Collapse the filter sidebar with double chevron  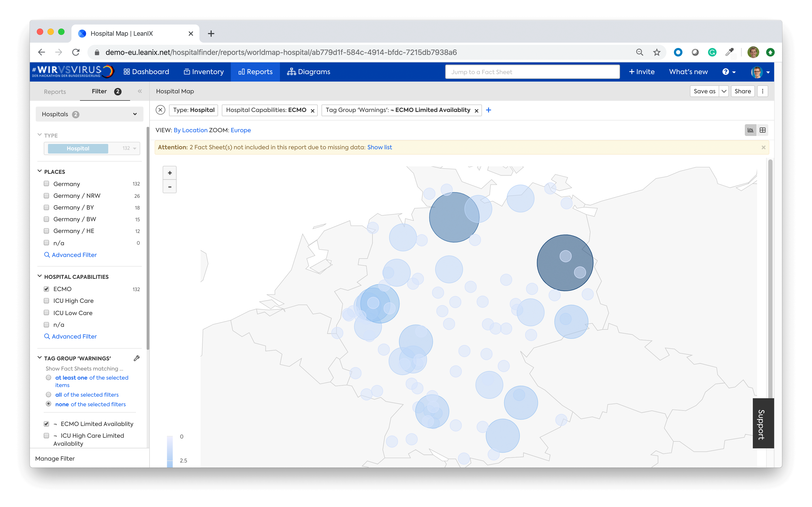(x=140, y=91)
